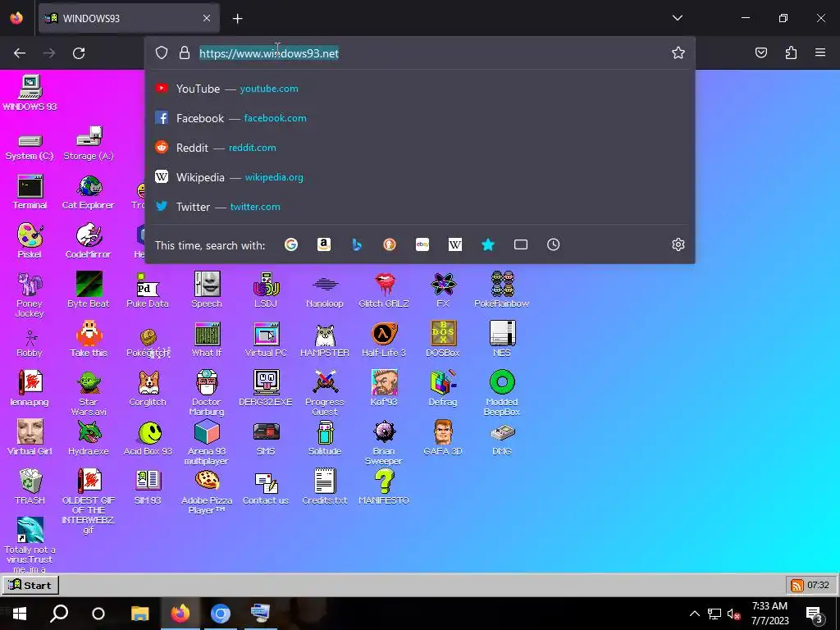This screenshot has height=630, width=840.
Task: Save page to Pocket
Action: (761, 52)
